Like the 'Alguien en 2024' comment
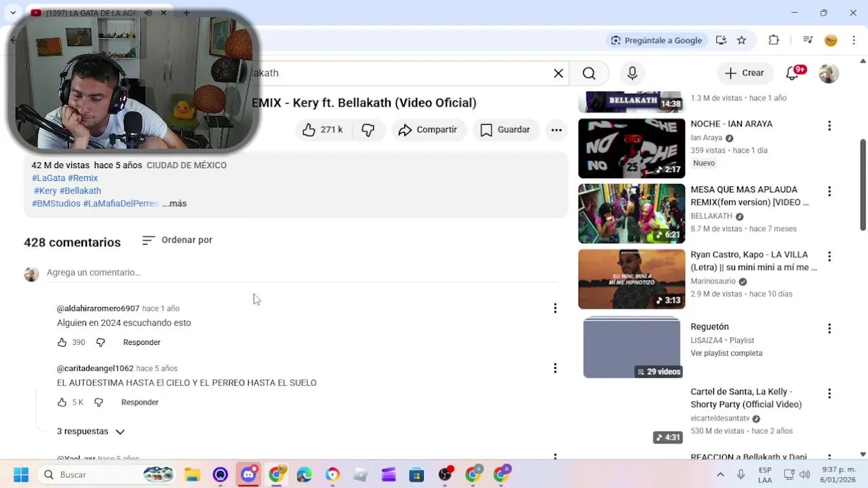Image resolution: width=868 pixels, height=488 pixels. 62,342
